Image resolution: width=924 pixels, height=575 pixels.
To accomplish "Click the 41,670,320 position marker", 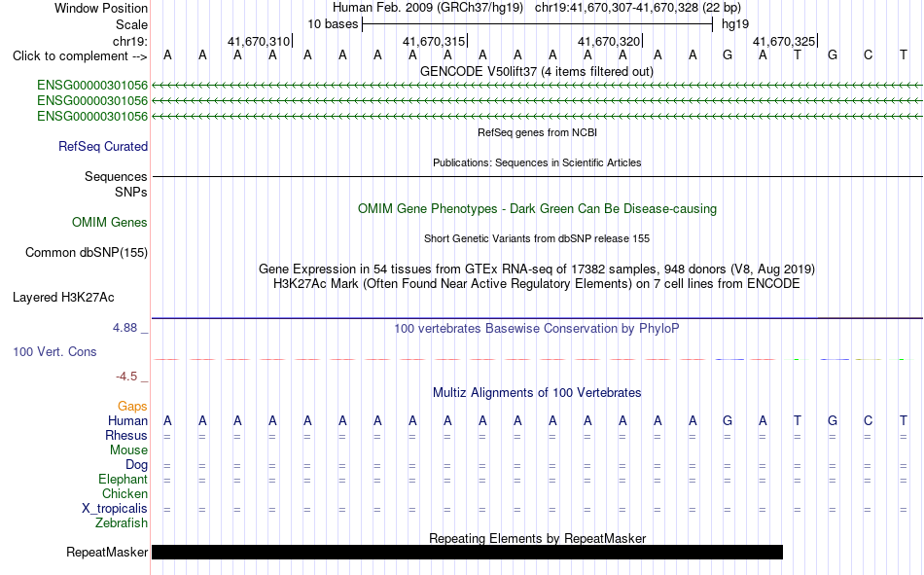I will (609, 41).
